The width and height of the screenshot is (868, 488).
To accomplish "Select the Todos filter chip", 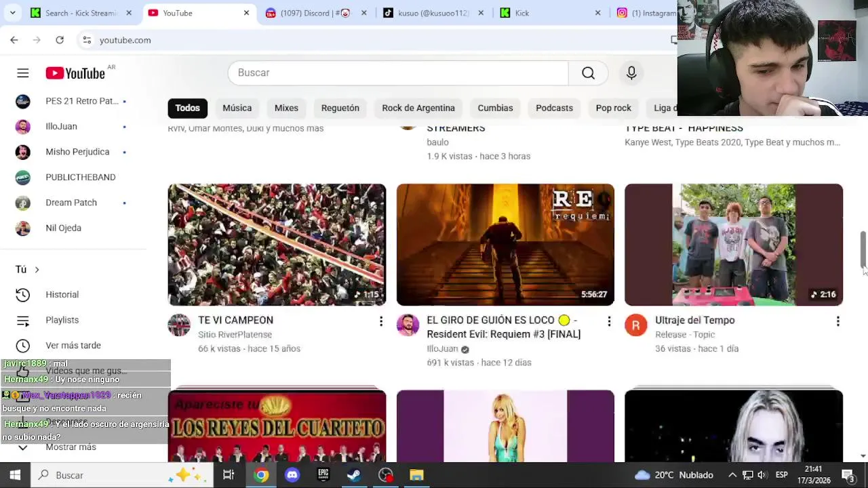I will pos(187,108).
